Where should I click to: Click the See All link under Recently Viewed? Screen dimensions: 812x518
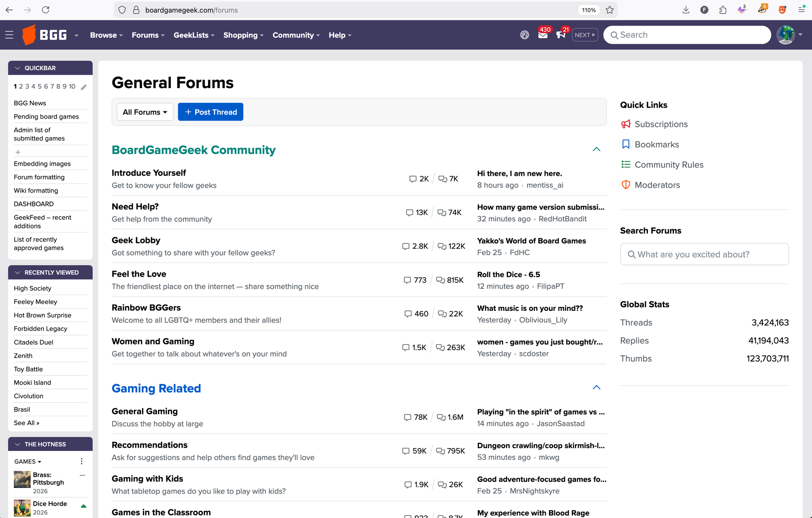point(26,423)
